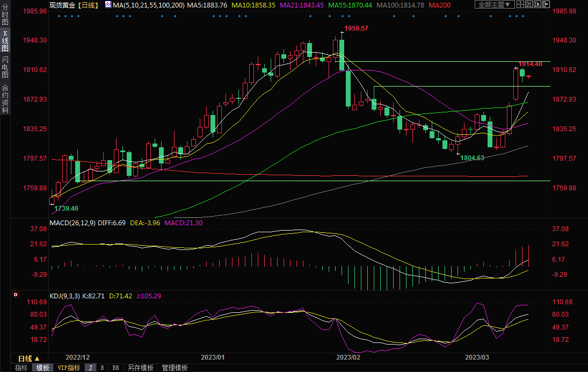Screen dimensions: 588x372
Task: Toggle the B template button
Action: pyautogui.click(x=102, y=368)
